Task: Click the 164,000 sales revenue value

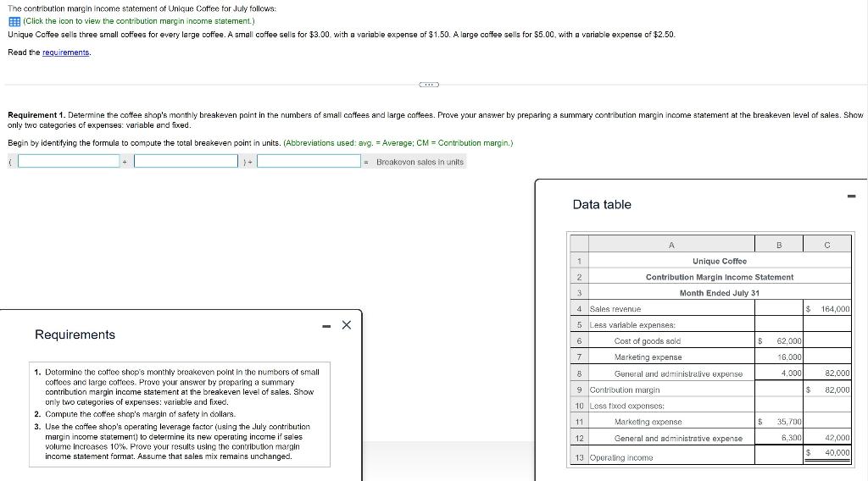Action: pyautogui.click(x=835, y=309)
